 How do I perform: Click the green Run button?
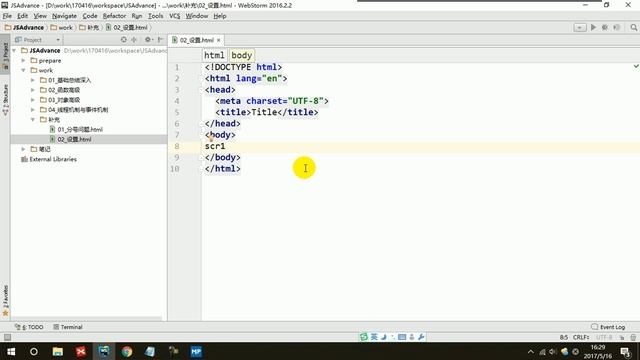click(593, 27)
